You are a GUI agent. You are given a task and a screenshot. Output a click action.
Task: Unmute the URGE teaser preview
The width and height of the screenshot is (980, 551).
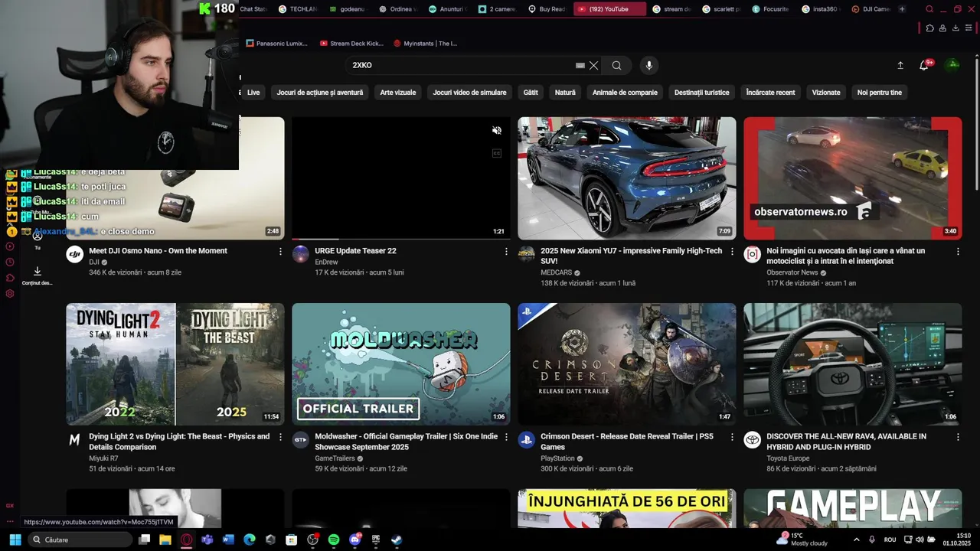pos(496,131)
